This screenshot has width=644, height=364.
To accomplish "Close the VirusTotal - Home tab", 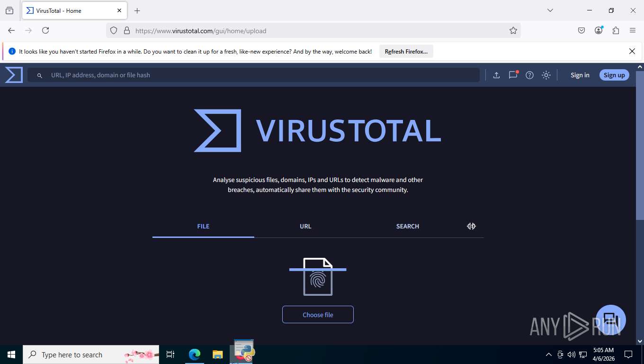I will coord(119,10).
